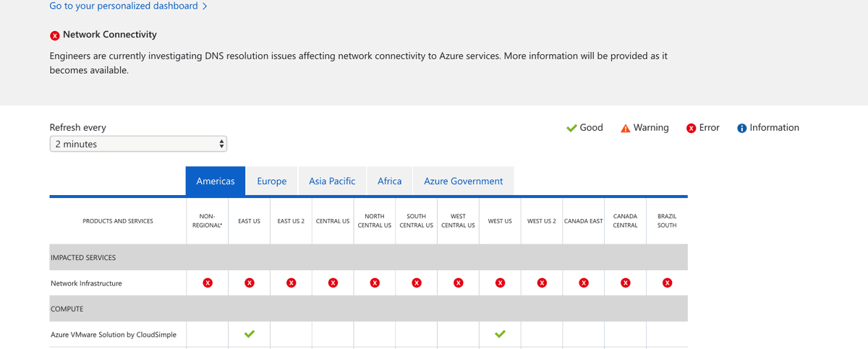Open the Africa tab
868x349 pixels.
tap(389, 181)
